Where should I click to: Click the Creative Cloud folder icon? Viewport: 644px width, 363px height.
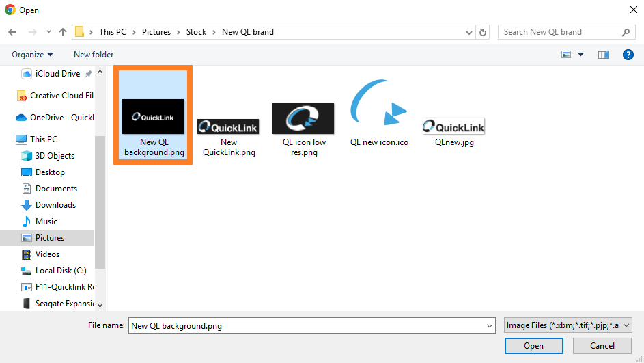coord(22,96)
